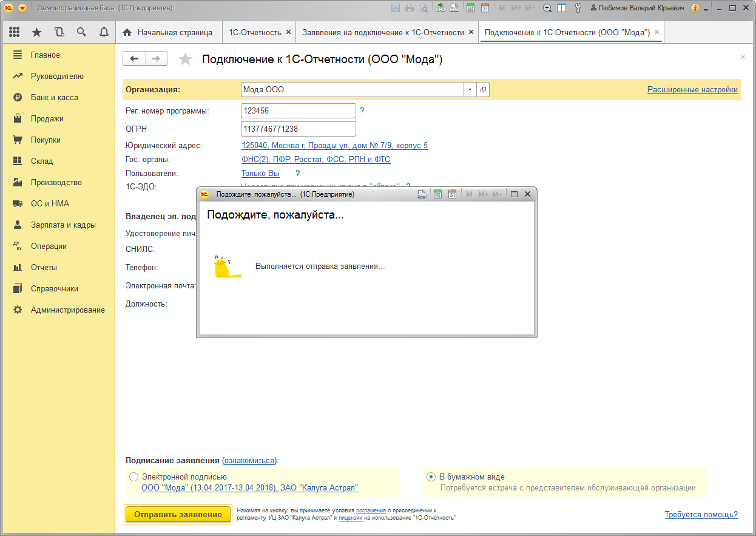
Task: Open certificate link ООО "Мода" ЗАО Калуга Астрал
Action: tap(249, 487)
